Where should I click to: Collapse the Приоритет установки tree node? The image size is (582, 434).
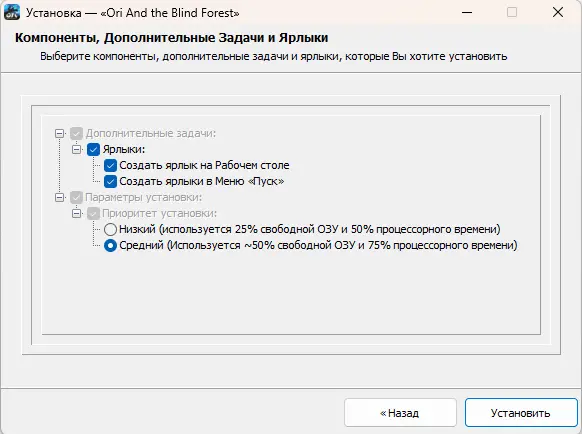[76, 213]
